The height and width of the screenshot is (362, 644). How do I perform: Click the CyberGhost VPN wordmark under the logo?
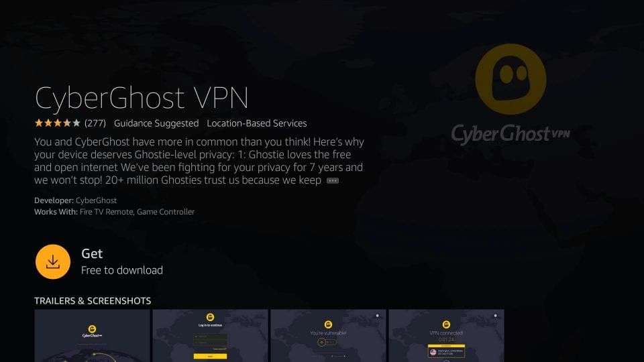pyautogui.click(x=511, y=134)
